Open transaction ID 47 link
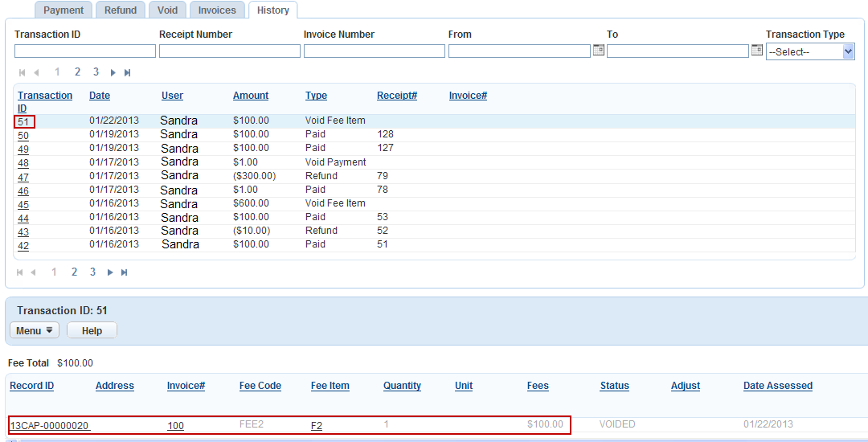Image resolution: width=868 pixels, height=442 pixels. coord(23,177)
